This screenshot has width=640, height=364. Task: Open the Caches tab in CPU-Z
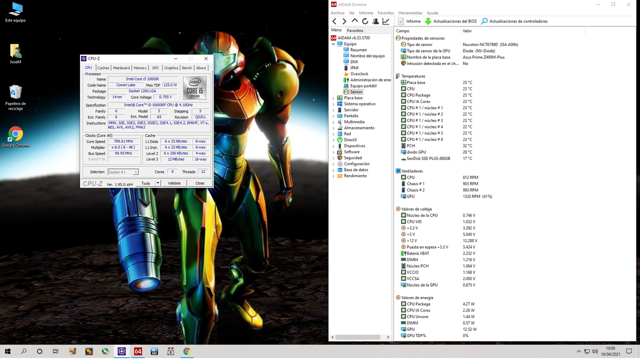(103, 68)
